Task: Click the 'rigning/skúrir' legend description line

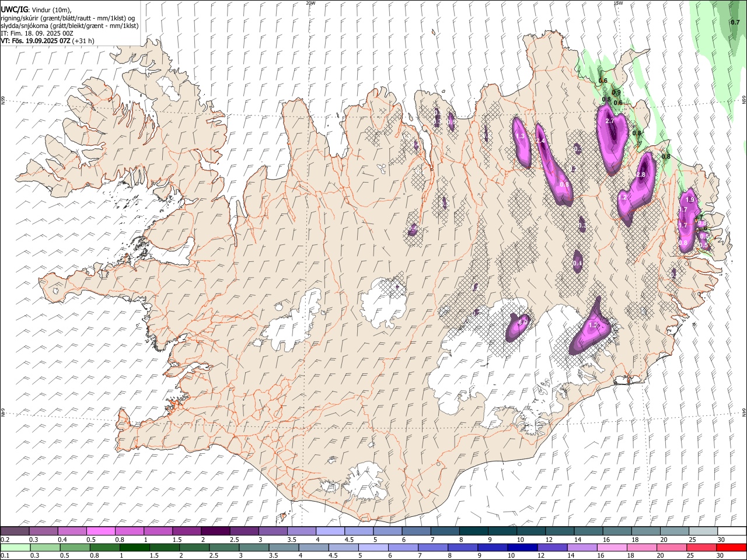Action: pyautogui.click(x=68, y=18)
